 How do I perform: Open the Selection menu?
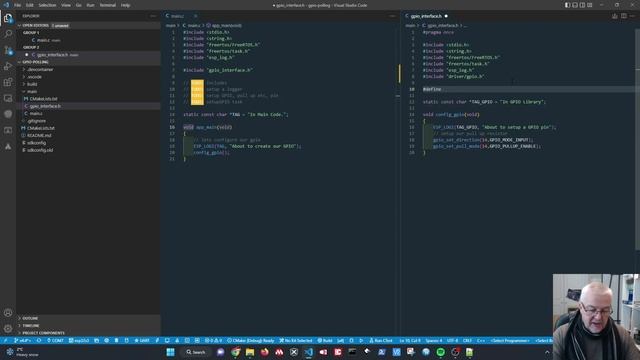47,5
